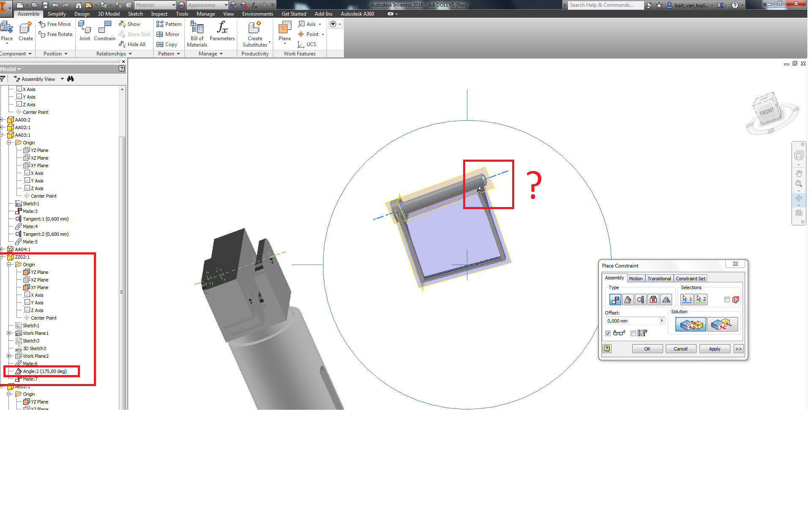Open the Sketch ribbon tab
Viewport: 812px width, 508px height.
tap(135, 14)
